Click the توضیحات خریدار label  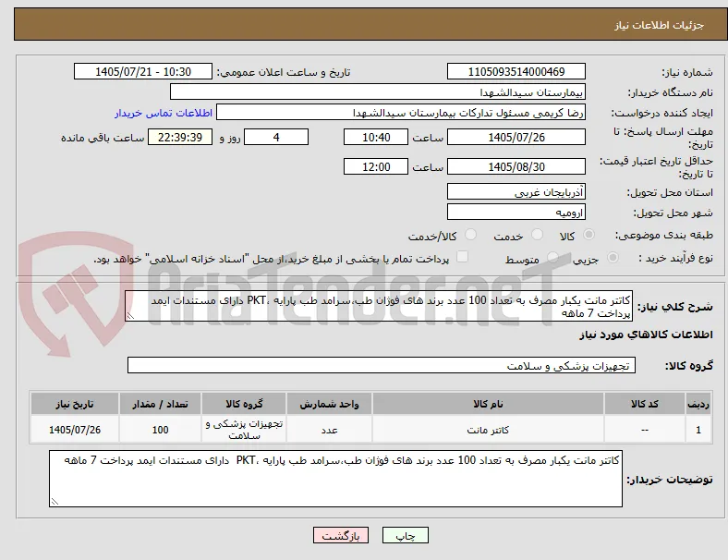pos(670,480)
